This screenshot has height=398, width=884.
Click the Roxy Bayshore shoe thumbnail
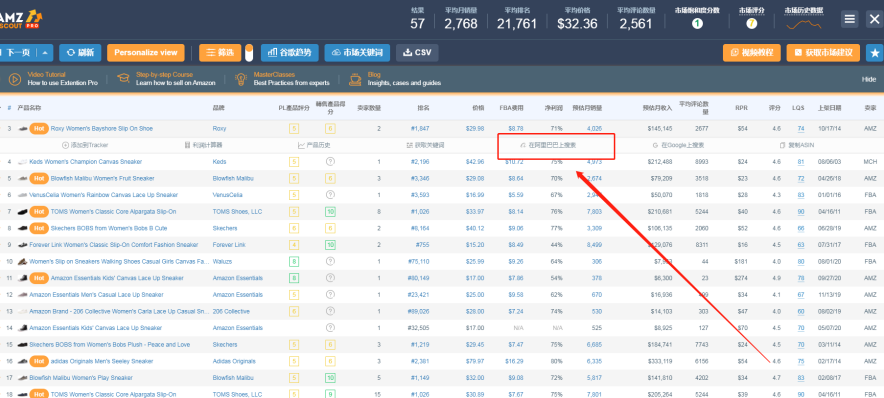coord(23,129)
